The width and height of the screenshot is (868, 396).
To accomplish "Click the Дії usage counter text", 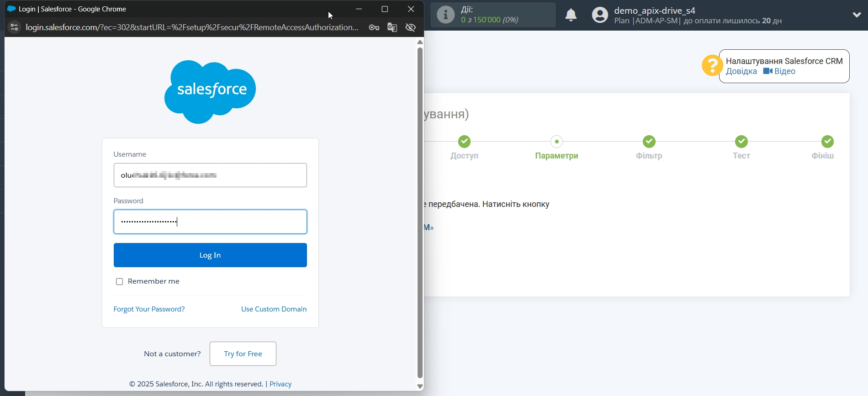I will [x=490, y=20].
